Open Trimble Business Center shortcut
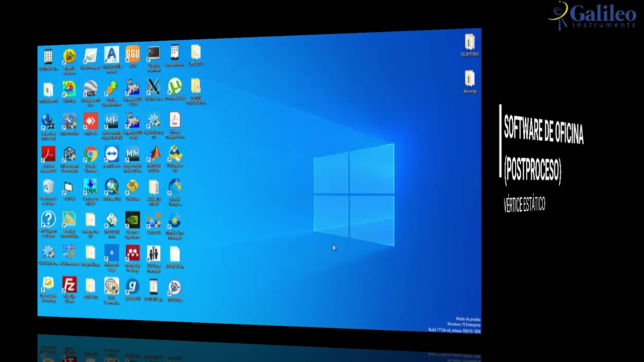This screenshot has width=644, height=362. click(x=69, y=60)
